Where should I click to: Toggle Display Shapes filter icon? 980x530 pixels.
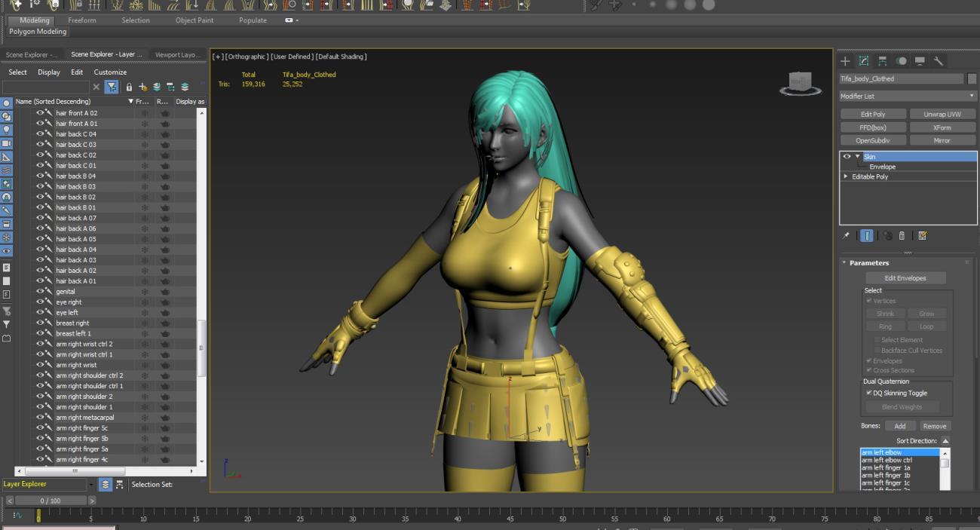7,116
